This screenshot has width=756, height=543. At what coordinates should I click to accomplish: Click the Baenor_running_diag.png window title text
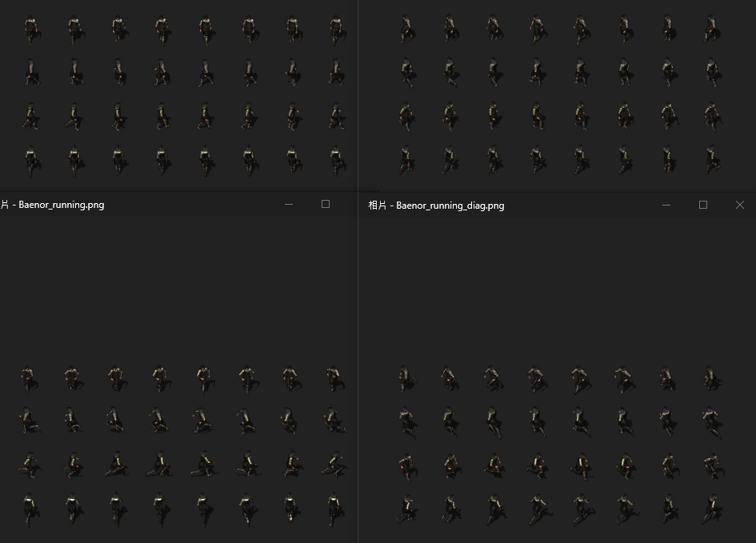(436, 206)
